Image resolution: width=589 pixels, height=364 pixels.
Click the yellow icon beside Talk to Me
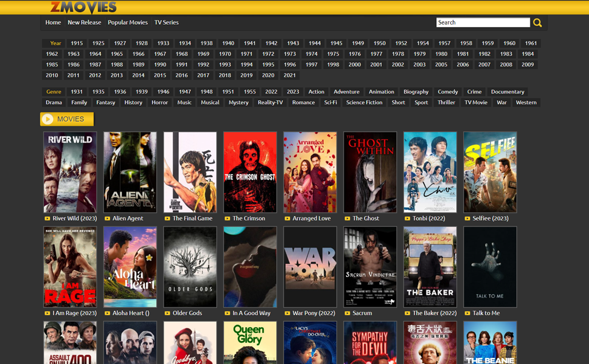[468, 313]
